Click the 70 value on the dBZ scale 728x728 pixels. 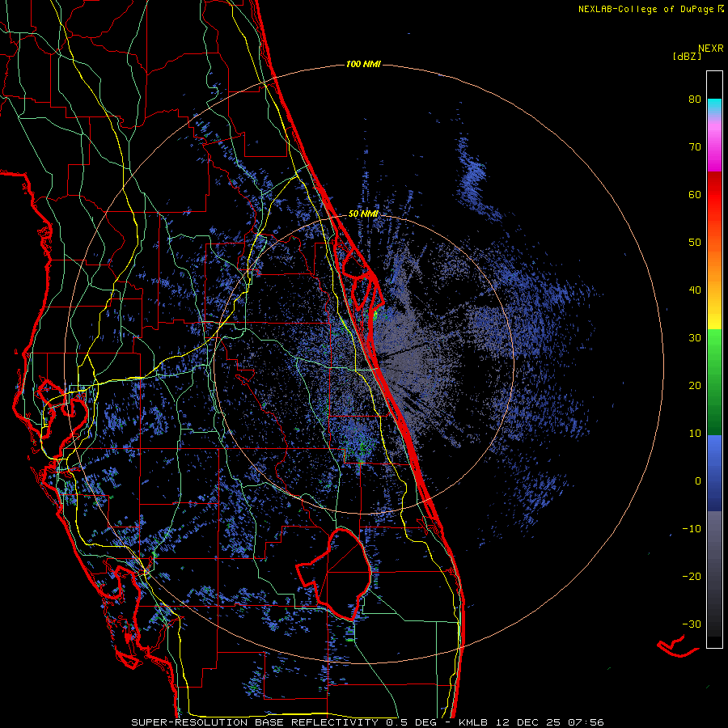(x=695, y=147)
